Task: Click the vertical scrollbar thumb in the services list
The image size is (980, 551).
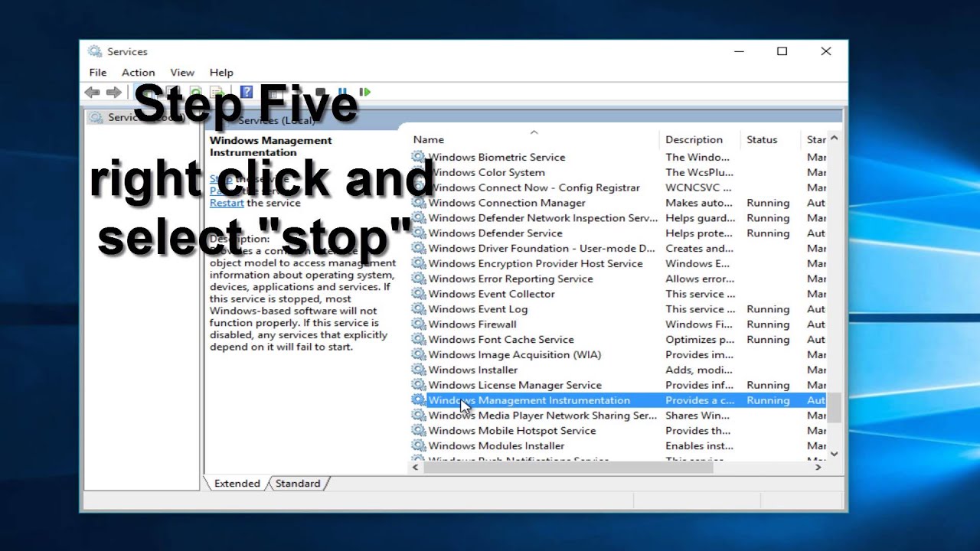Action: (835, 407)
